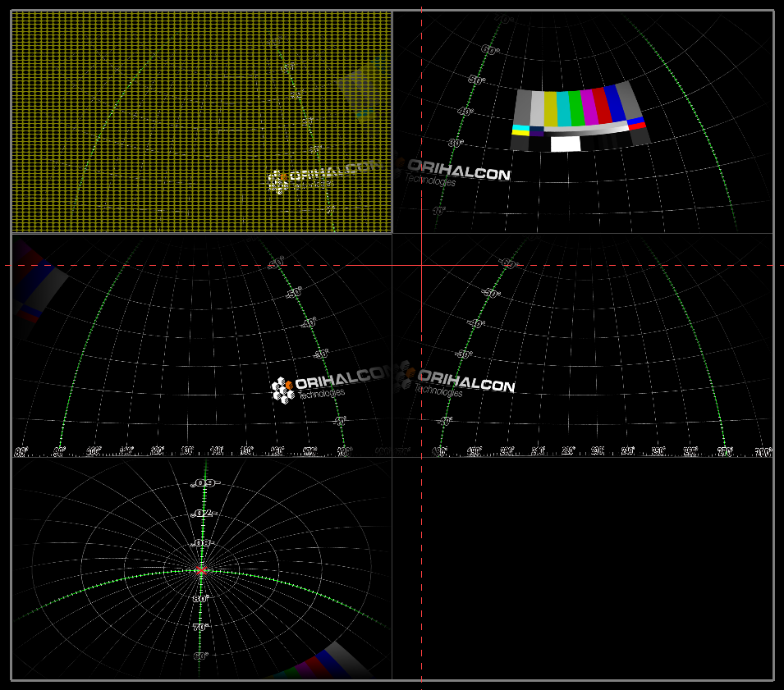Pick the magenta bar in the color bars
This screenshot has height=690, width=784.
click(x=589, y=107)
